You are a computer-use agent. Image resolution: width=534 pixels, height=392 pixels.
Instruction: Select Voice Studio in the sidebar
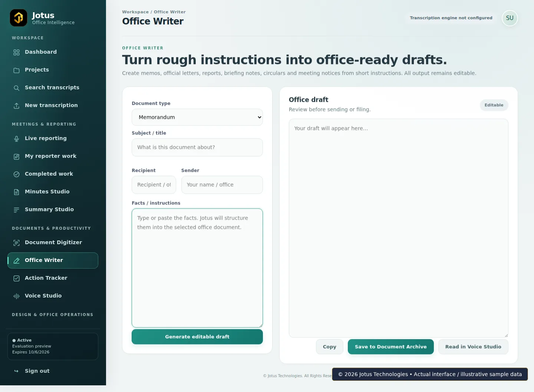tap(53, 296)
